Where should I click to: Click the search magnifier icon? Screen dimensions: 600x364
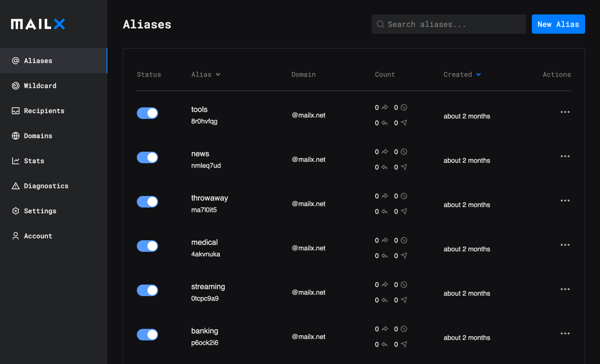380,24
